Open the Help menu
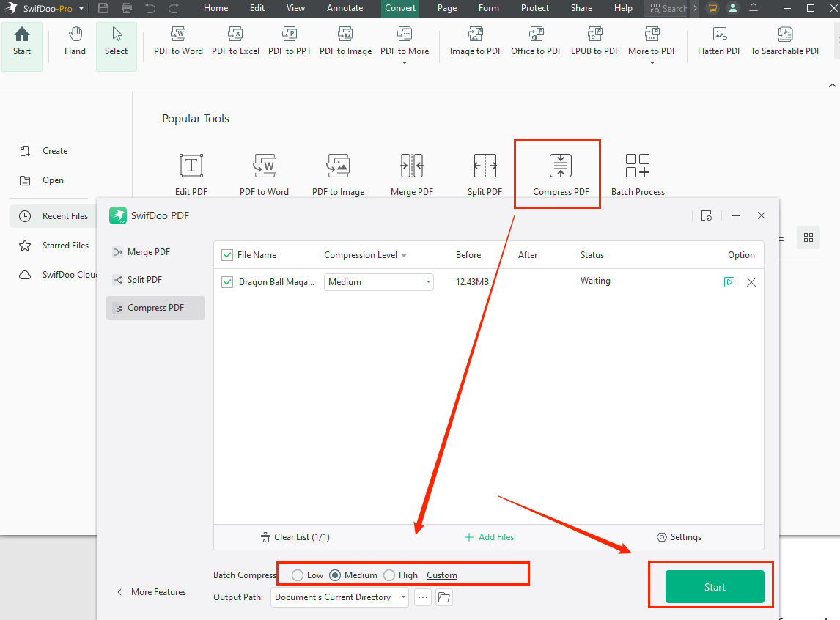The height and width of the screenshot is (620, 840). (623, 8)
